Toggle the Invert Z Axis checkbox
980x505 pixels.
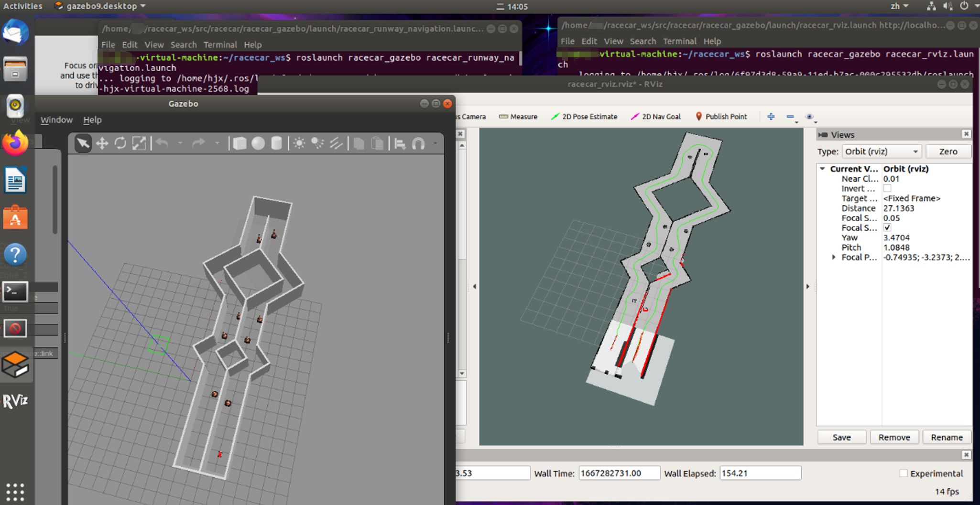pos(887,189)
